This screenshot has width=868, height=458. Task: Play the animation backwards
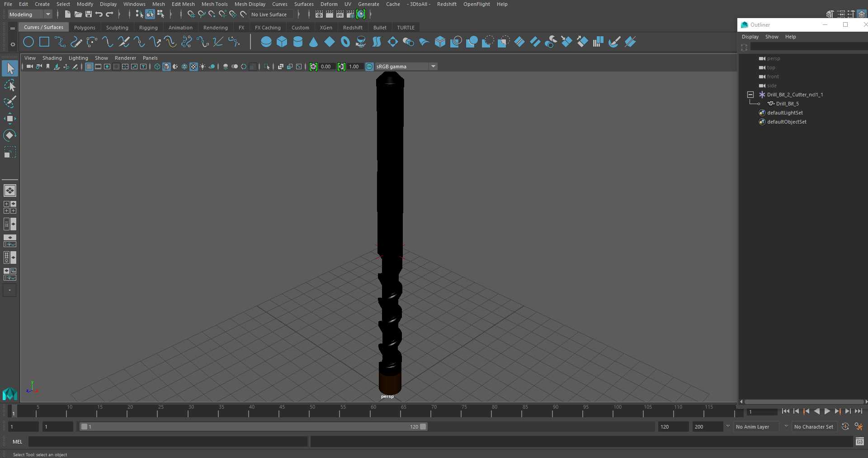[x=816, y=411]
